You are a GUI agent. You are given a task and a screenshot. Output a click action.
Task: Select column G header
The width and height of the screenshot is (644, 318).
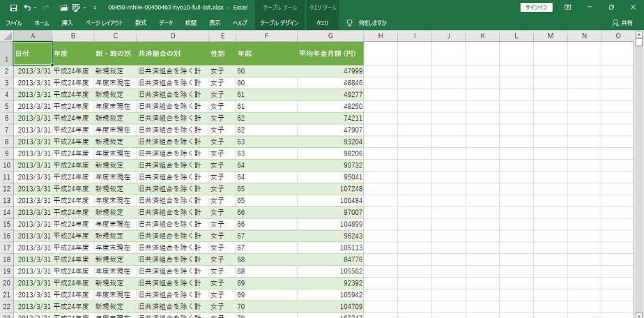point(330,36)
